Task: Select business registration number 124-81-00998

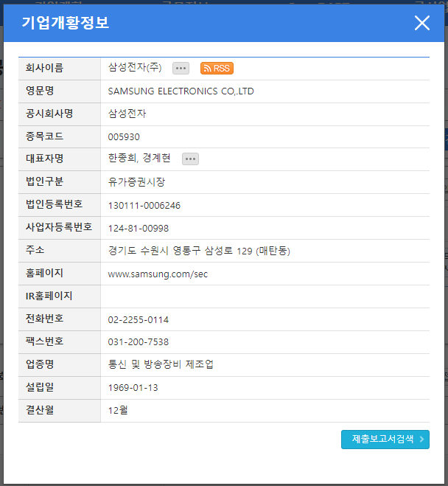Action: point(139,229)
